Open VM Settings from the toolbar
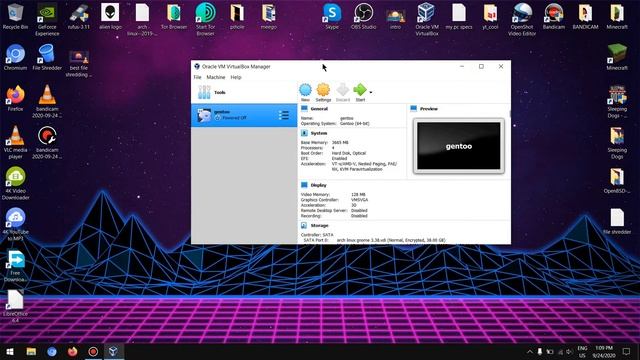640x360 pixels. coord(323,92)
